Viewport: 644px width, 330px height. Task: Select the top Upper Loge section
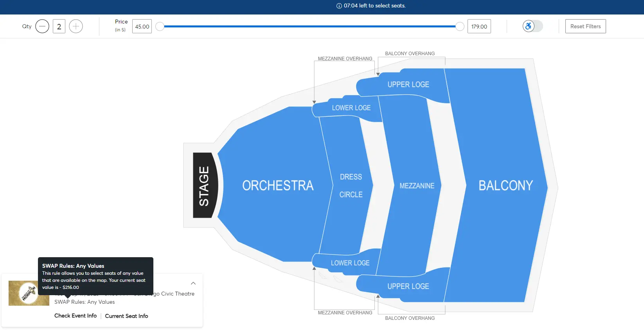408,84
